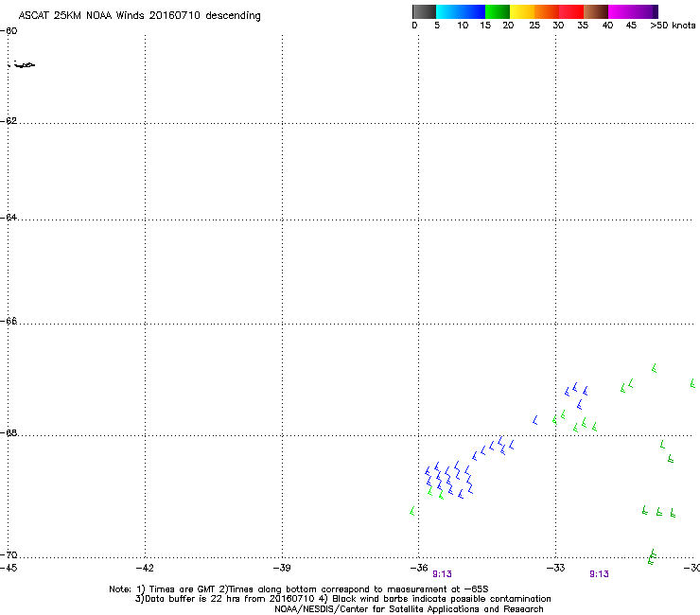This screenshot has height=615, width=700.
Task: Click the latitude label '-60'
Action: [9, 31]
